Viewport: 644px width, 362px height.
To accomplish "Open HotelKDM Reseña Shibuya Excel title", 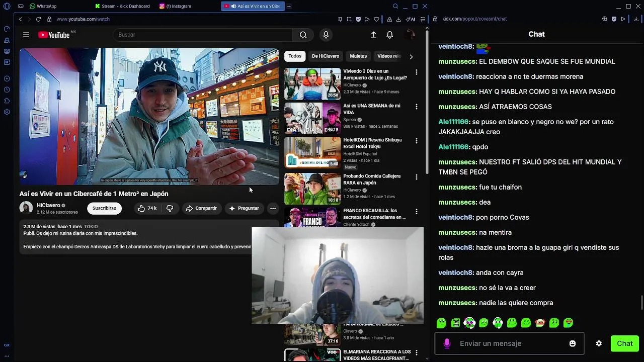I will [x=372, y=143].
